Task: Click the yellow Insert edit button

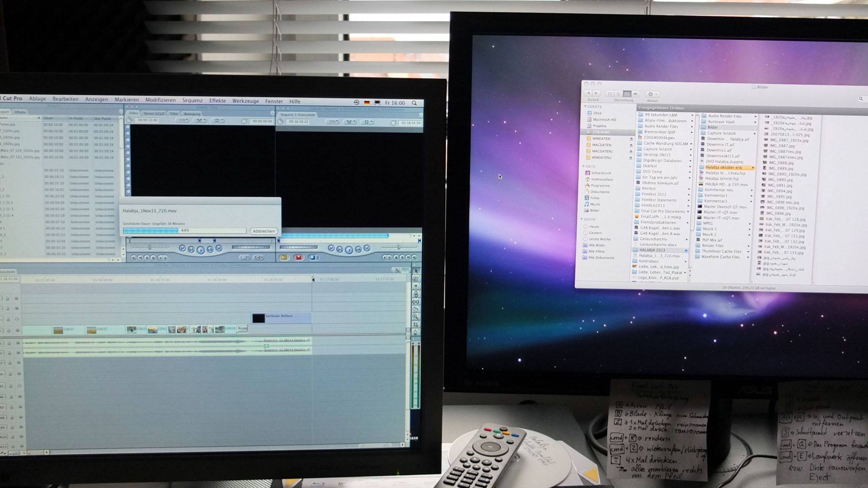Action: 284,258
